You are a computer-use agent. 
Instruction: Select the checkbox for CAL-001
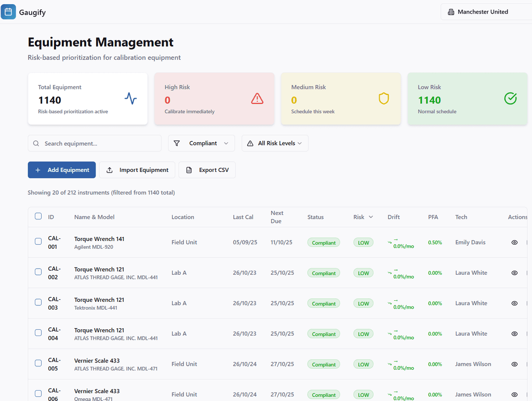pos(38,242)
